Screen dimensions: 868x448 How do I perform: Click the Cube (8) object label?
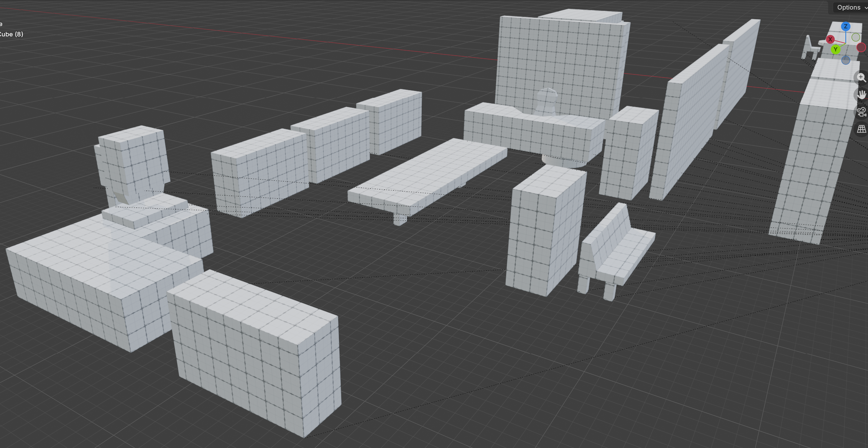pos(12,34)
